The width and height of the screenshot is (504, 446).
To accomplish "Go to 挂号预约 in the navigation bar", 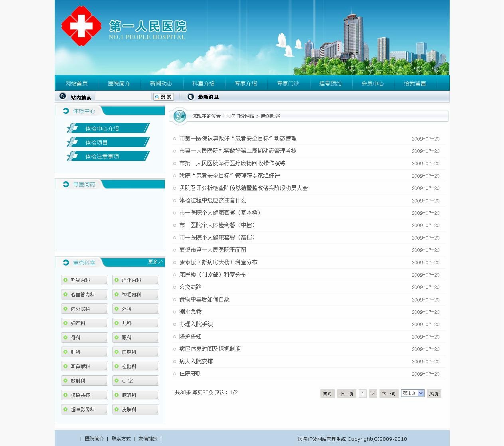I will coord(330,83).
